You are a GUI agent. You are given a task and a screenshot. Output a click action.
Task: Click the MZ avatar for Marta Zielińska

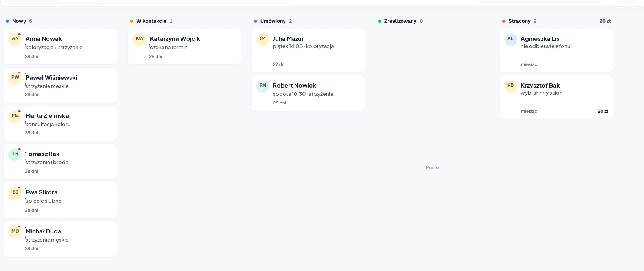click(x=15, y=116)
